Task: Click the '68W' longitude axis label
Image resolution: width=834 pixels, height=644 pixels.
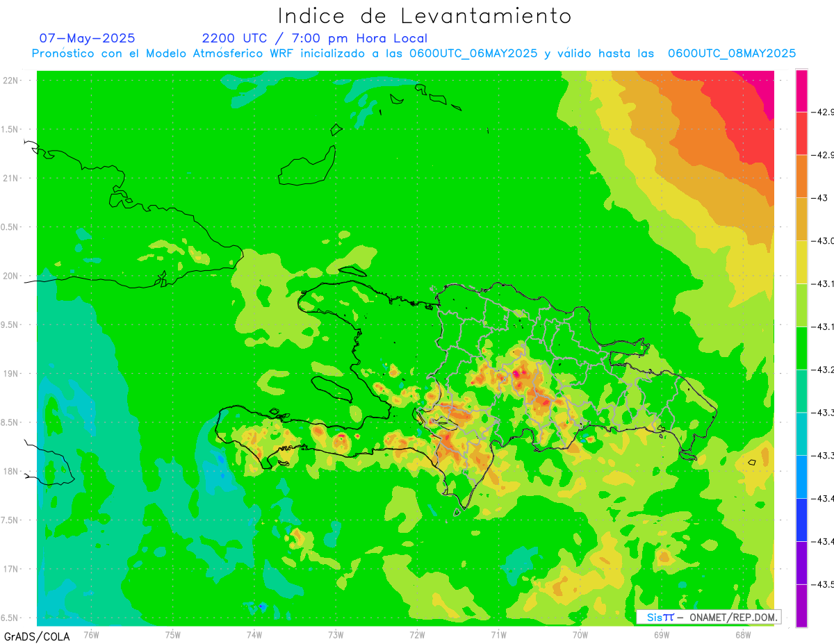Action: pos(743,634)
